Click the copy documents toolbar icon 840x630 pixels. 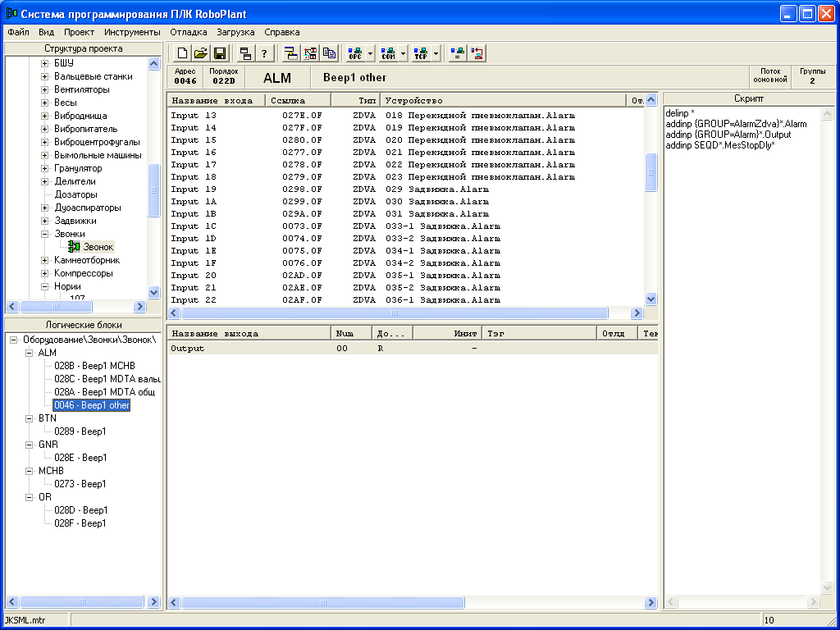329,53
